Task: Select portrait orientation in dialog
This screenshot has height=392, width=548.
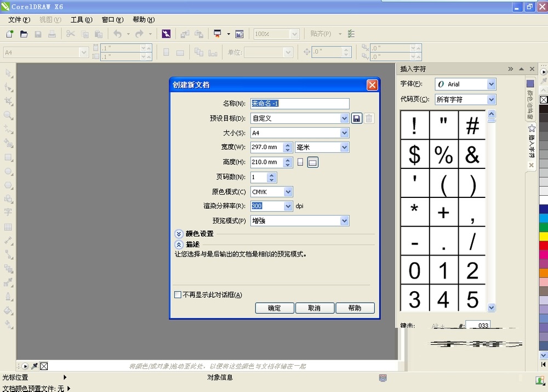Action: (300, 162)
